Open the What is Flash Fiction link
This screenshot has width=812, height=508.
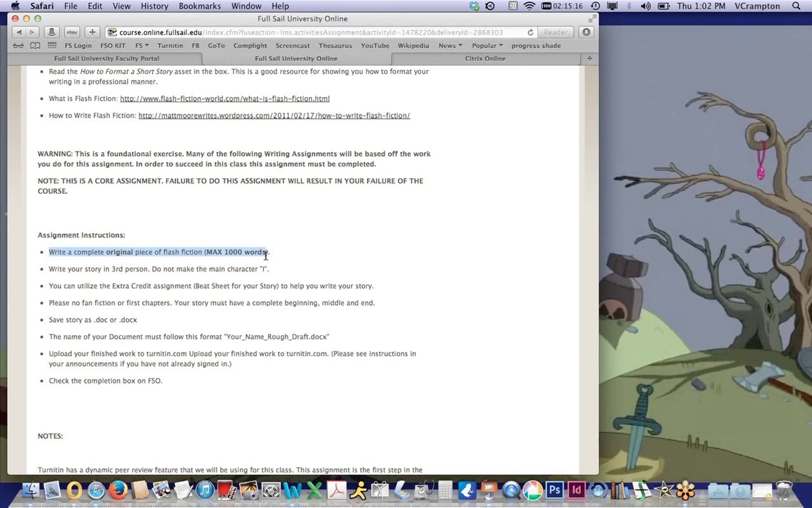[225, 99]
